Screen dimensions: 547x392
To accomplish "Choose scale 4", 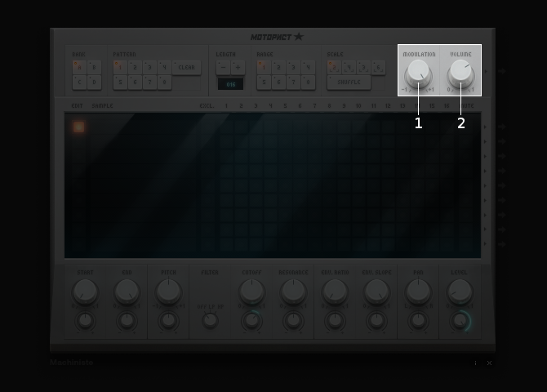I will pyautogui.click(x=349, y=67).
